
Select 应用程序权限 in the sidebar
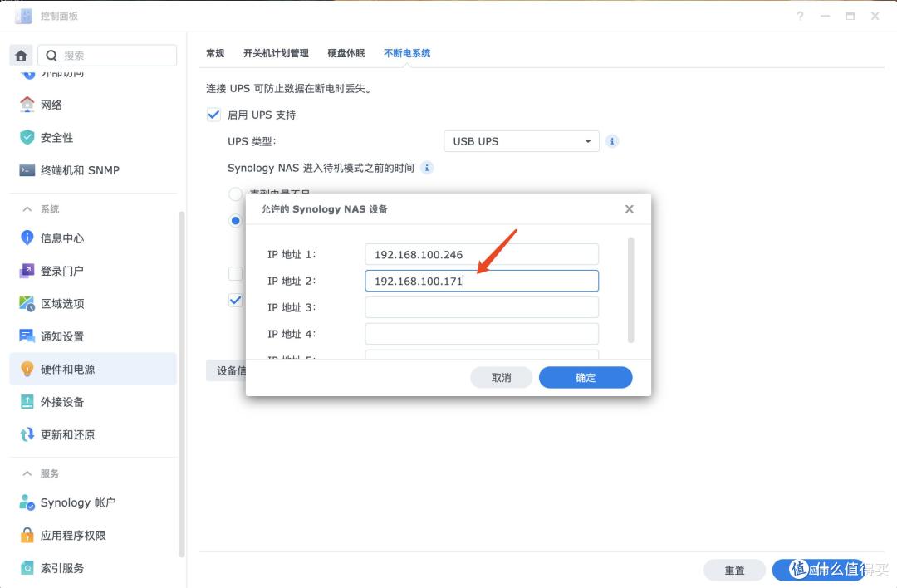[x=93, y=535]
